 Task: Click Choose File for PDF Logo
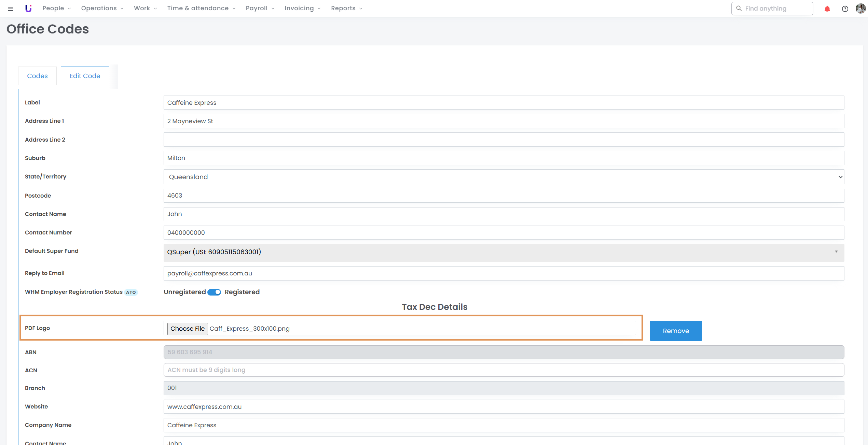pyautogui.click(x=188, y=329)
